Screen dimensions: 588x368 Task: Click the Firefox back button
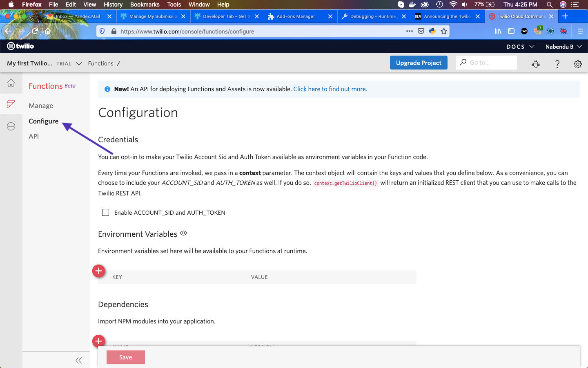coord(9,31)
